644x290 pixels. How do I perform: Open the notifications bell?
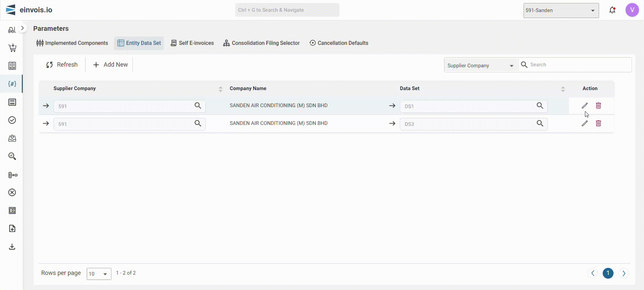point(612,10)
